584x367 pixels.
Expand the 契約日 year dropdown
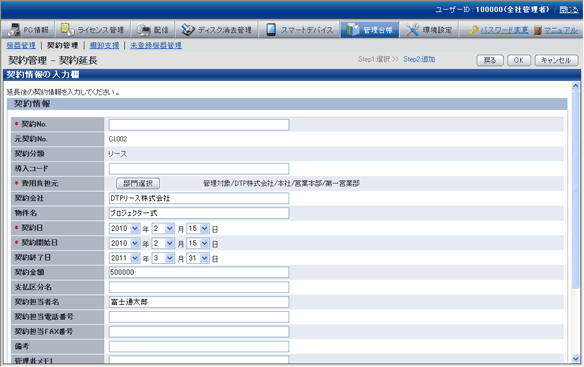135,228
